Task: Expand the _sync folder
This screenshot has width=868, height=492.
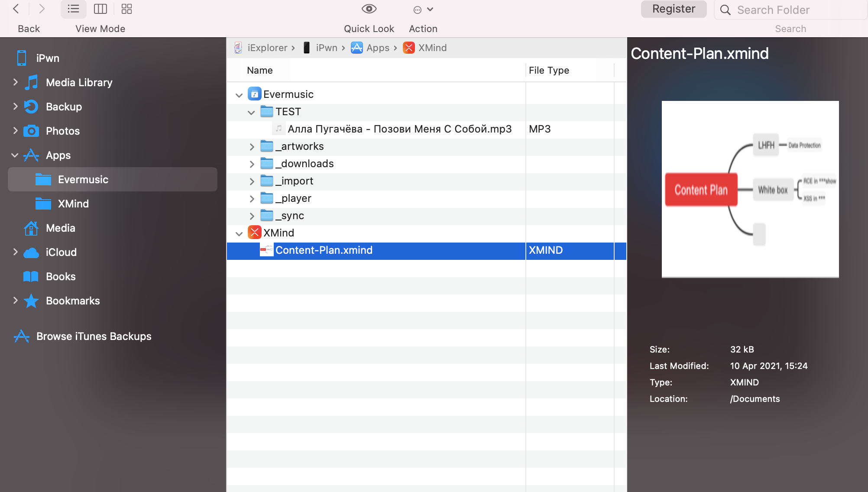Action: pyautogui.click(x=252, y=216)
